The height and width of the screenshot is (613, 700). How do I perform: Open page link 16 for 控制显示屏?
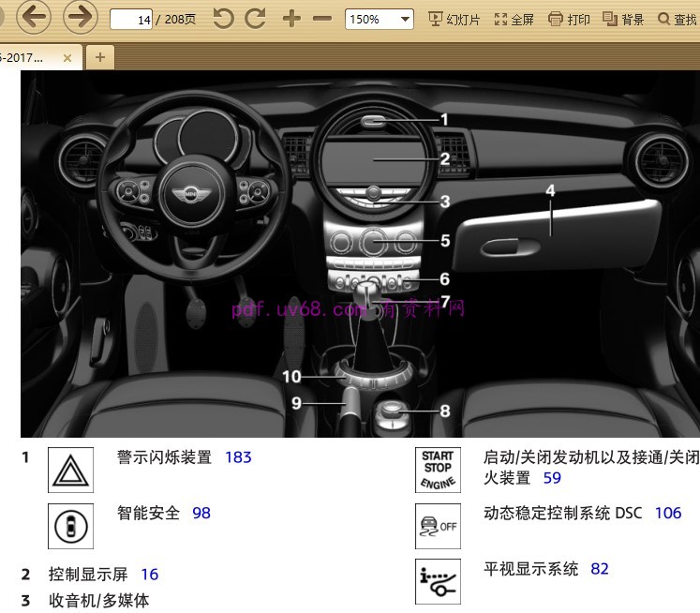click(x=150, y=575)
